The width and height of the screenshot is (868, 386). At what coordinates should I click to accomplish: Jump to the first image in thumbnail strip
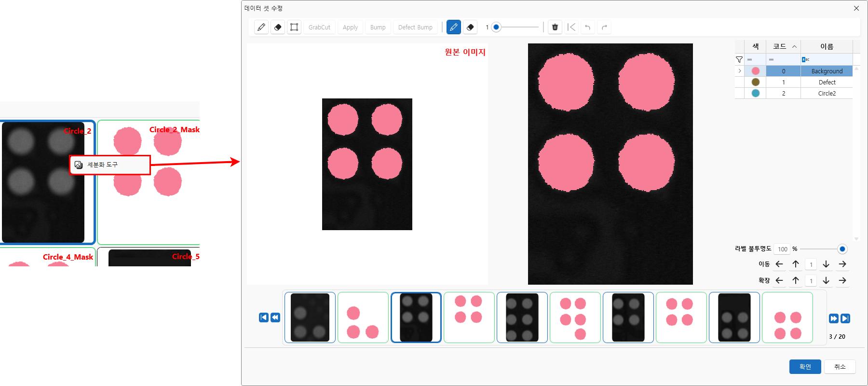click(x=264, y=317)
